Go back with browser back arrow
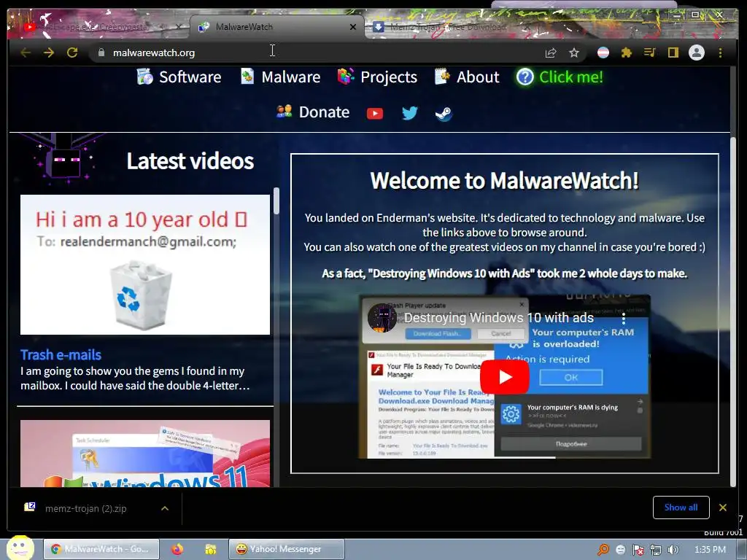This screenshot has height=560, width=747. point(26,52)
